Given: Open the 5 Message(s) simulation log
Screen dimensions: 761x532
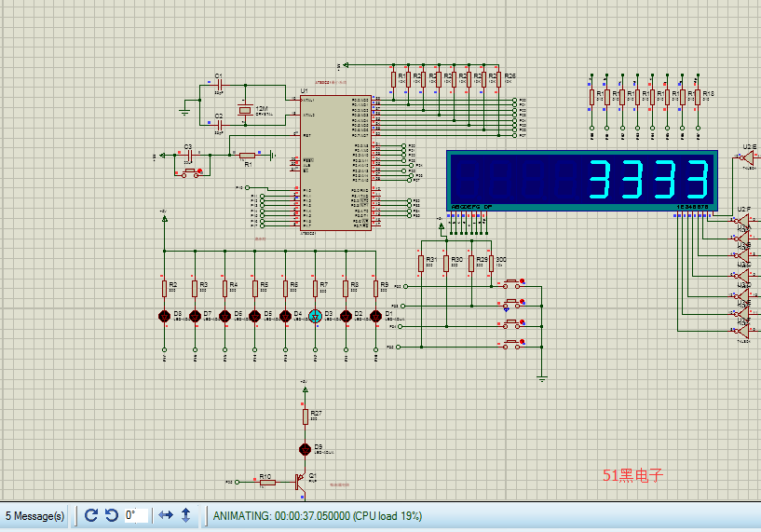Looking at the screenshot, I should [34, 516].
